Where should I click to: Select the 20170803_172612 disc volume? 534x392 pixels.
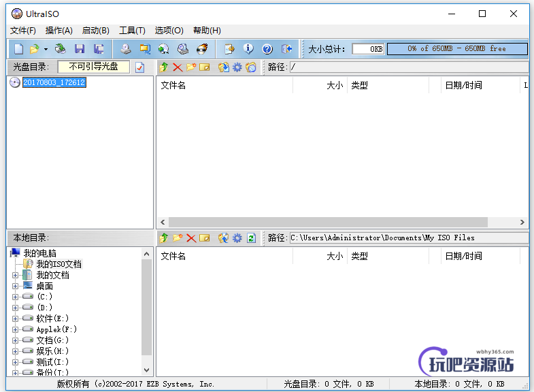click(54, 82)
